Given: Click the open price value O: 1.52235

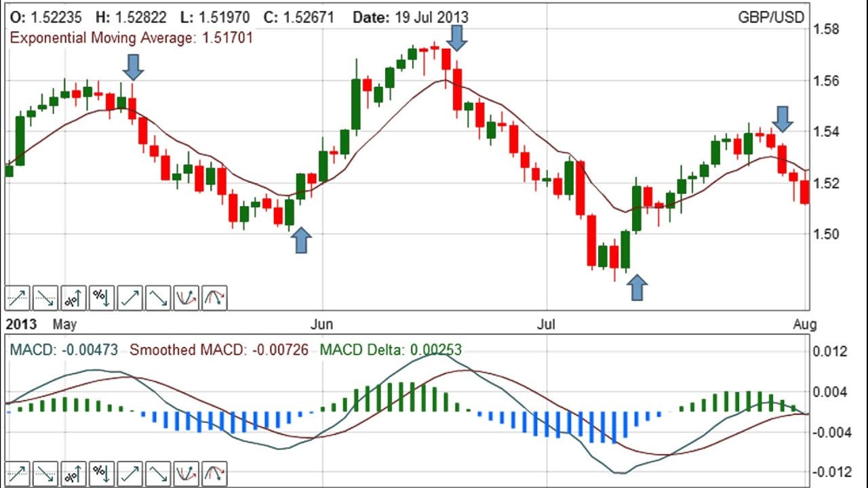Looking at the screenshot, I should pyautogui.click(x=45, y=17).
